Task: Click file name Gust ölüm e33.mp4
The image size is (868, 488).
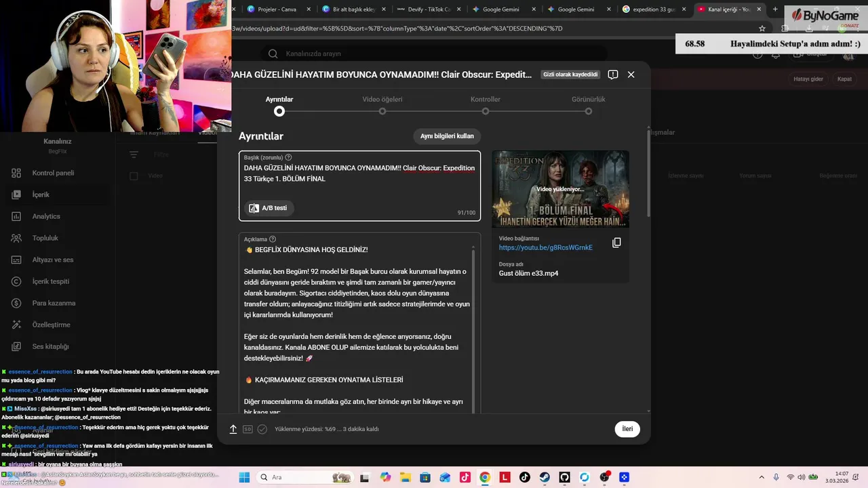Action: [528, 273]
